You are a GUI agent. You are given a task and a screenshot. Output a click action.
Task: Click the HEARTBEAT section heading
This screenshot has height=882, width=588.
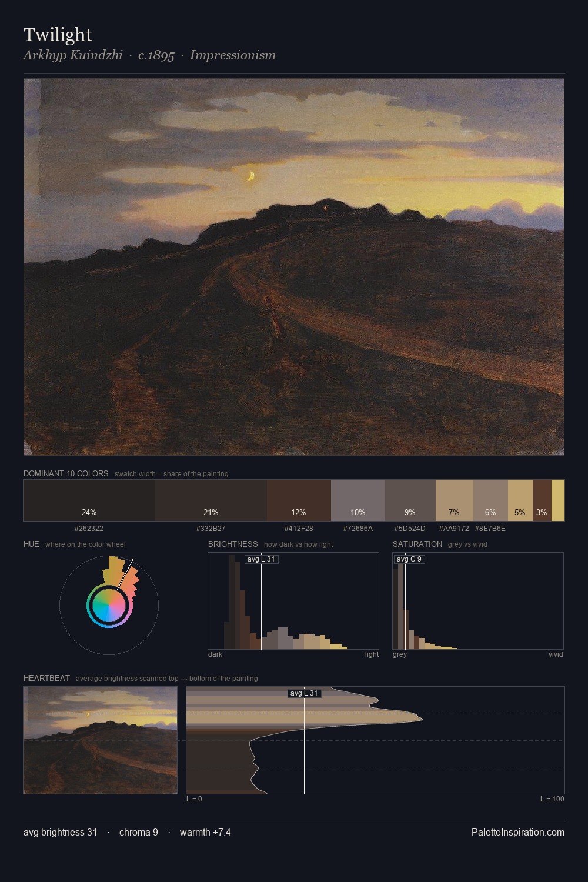pos(46,678)
